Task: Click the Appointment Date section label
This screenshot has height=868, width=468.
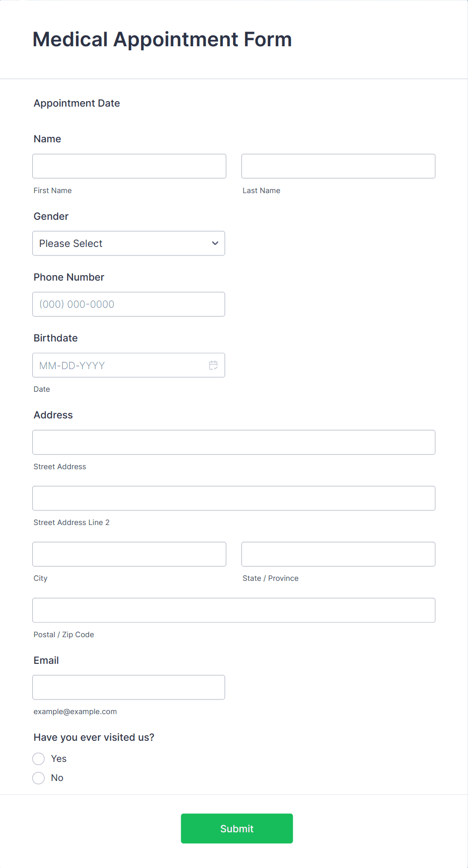Action: pos(76,103)
